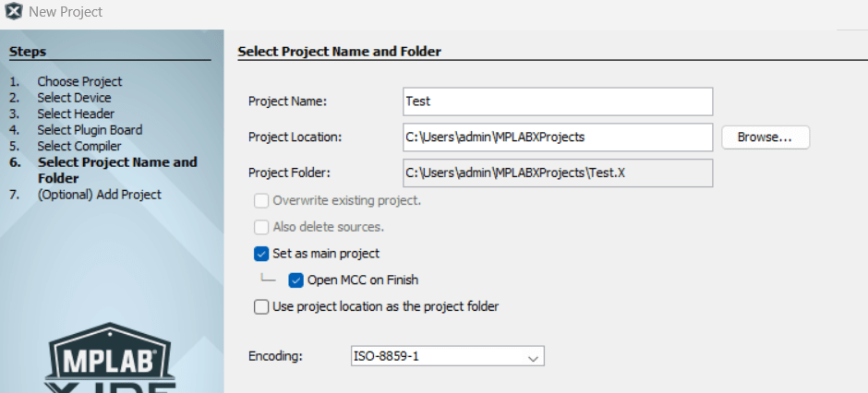The image size is (868, 393).
Task: Click the Select Compiler step
Action: (78, 146)
